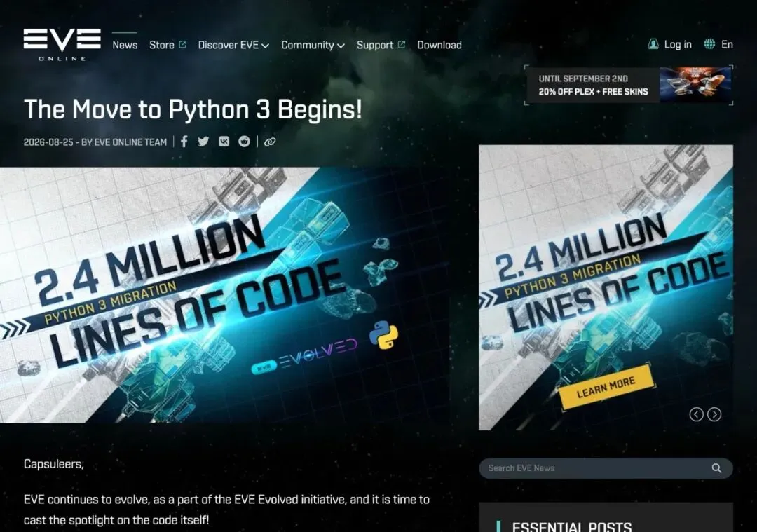Show next promo slide with right arrow
The height and width of the screenshot is (532, 757).
(x=714, y=414)
